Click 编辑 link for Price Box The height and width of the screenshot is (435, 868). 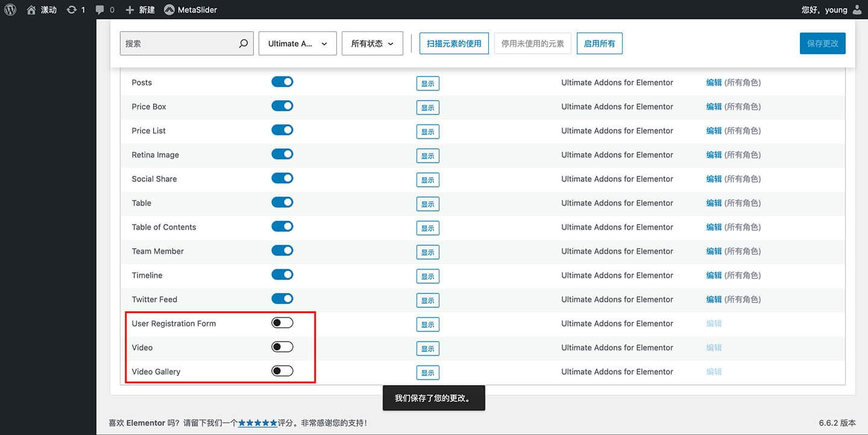[714, 107]
